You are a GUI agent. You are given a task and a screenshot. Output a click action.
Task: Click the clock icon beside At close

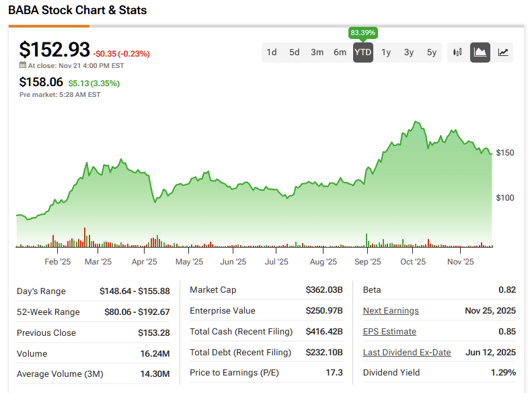[x=23, y=66]
